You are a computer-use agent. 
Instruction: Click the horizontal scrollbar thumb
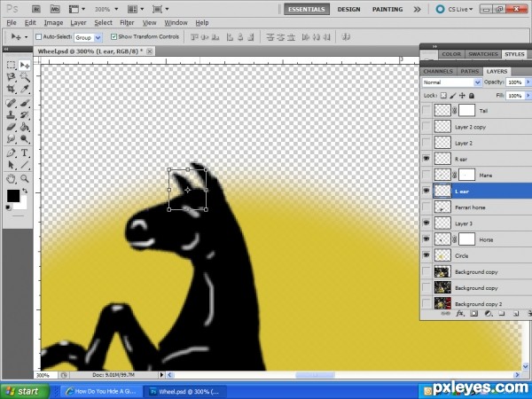pos(315,375)
